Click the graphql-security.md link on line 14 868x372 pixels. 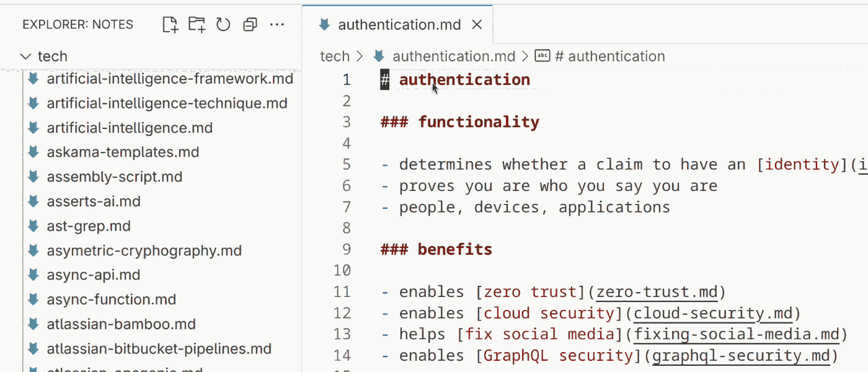pyautogui.click(x=741, y=355)
